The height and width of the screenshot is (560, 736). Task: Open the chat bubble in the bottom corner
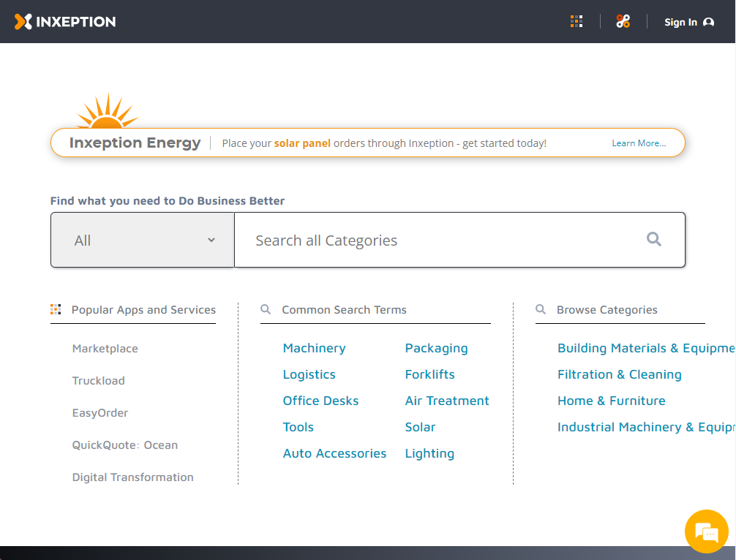[706, 531]
